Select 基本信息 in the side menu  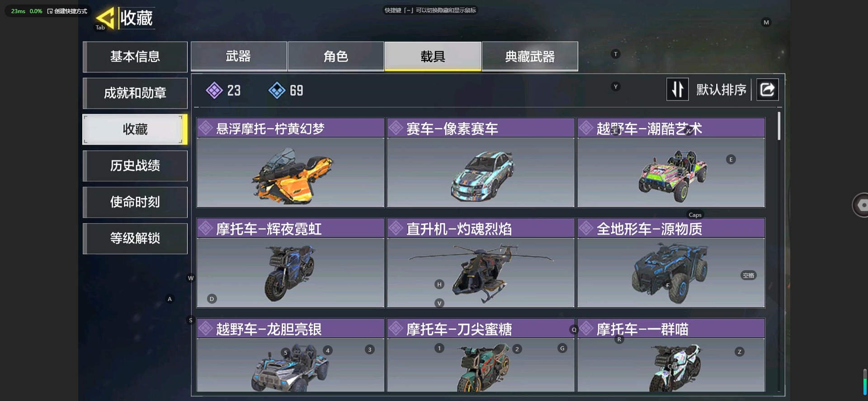click(x=135, y=57)
